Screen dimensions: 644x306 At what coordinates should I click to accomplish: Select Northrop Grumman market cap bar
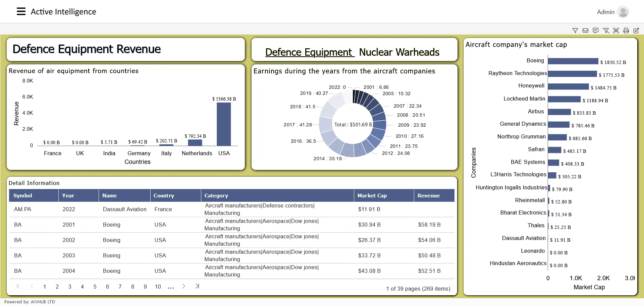(557, 137)
